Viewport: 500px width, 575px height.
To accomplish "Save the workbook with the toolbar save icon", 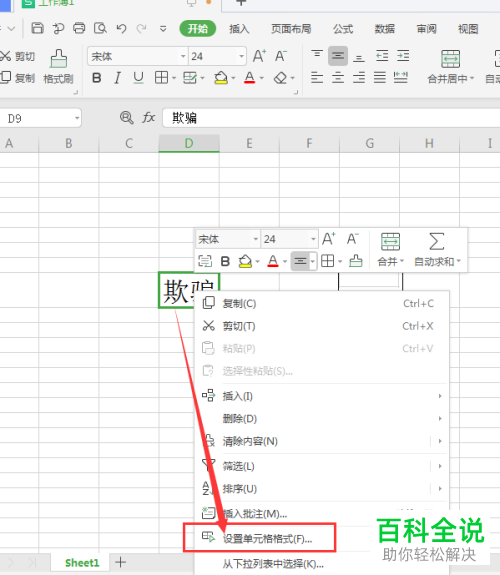I will click(37, 28).
